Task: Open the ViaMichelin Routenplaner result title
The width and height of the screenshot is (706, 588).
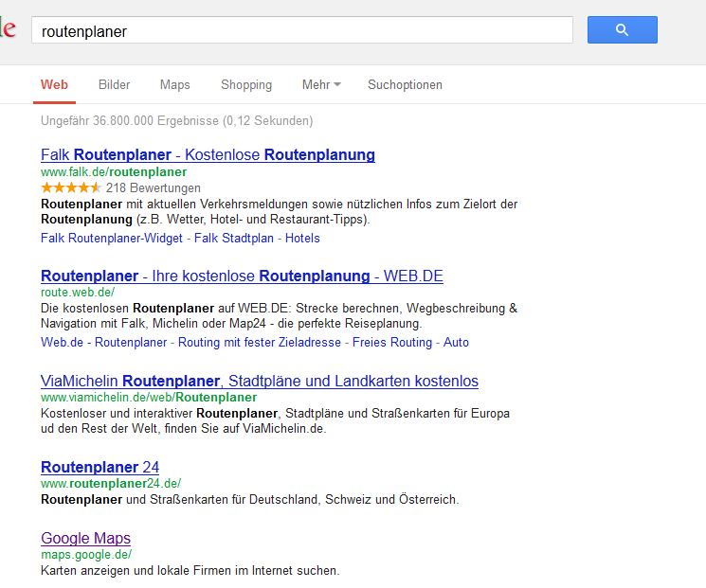Action: tap(260, 381)
